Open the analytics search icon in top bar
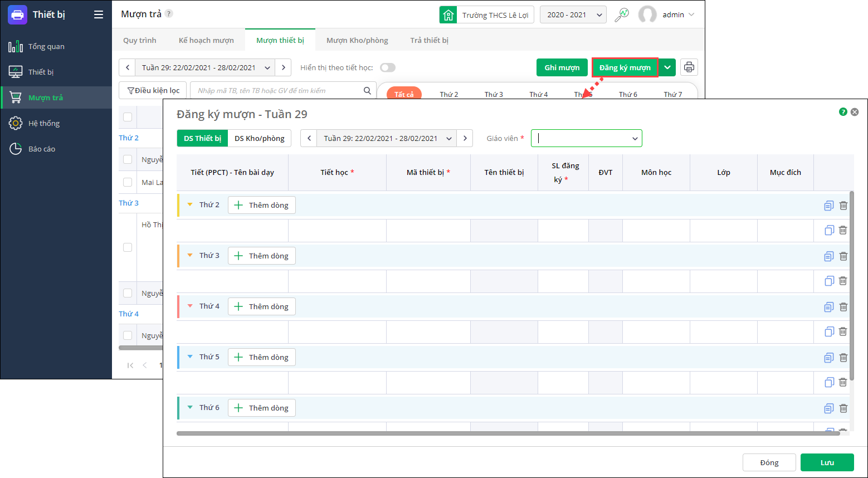The height and width of the screenshot is (478, 868). click(622, 14)
